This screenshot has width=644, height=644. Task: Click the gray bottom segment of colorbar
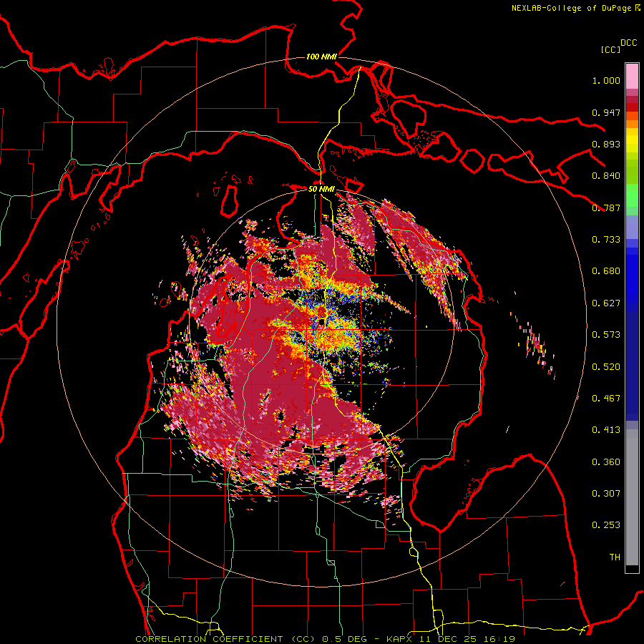(x=632, y=497)
